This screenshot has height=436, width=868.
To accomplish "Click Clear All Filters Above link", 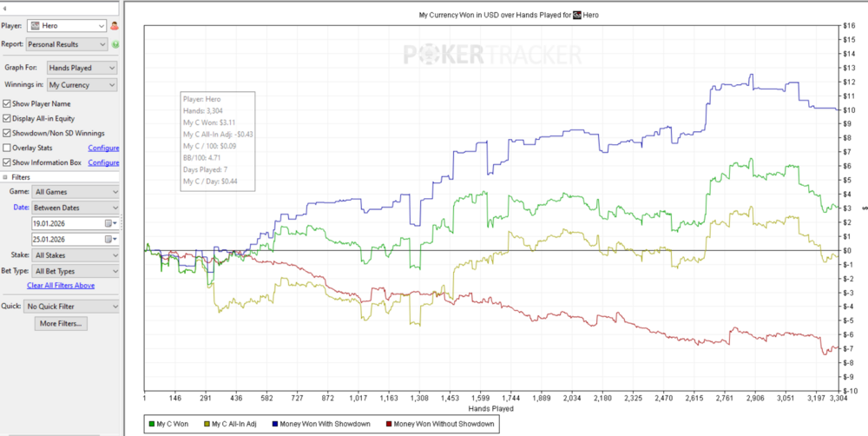I will click(61, 285).
